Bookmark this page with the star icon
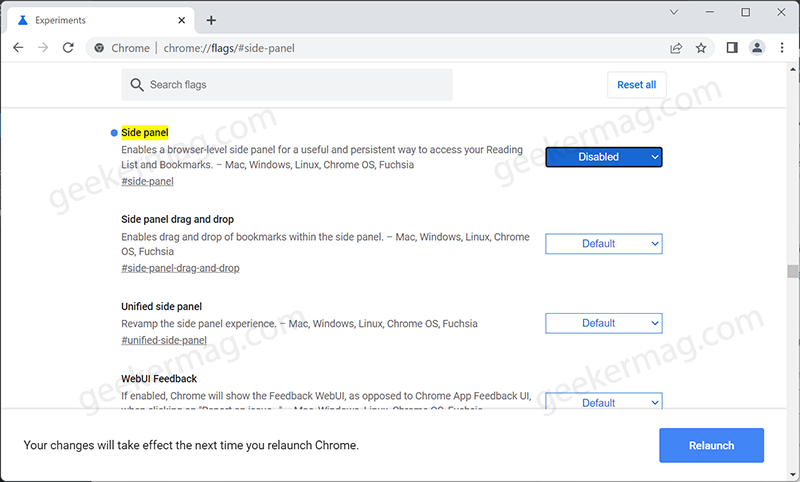 pos(701,48)
